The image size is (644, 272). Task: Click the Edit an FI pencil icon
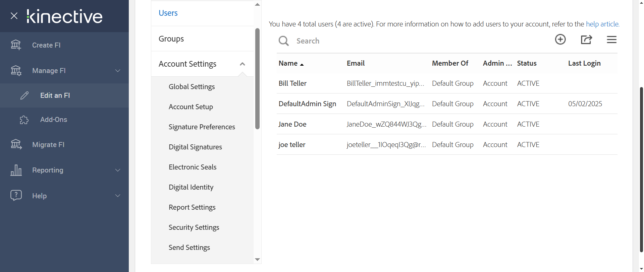click(x=24, y=95)
